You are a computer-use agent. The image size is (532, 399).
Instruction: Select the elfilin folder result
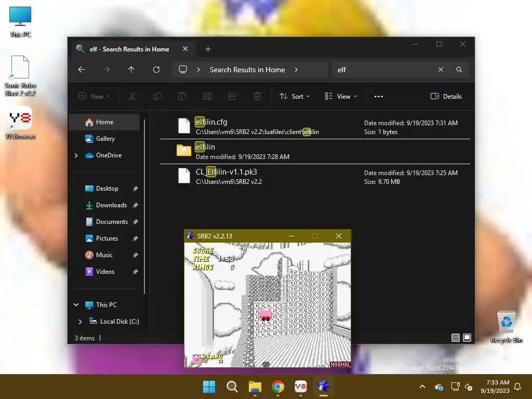coord(315,151)
